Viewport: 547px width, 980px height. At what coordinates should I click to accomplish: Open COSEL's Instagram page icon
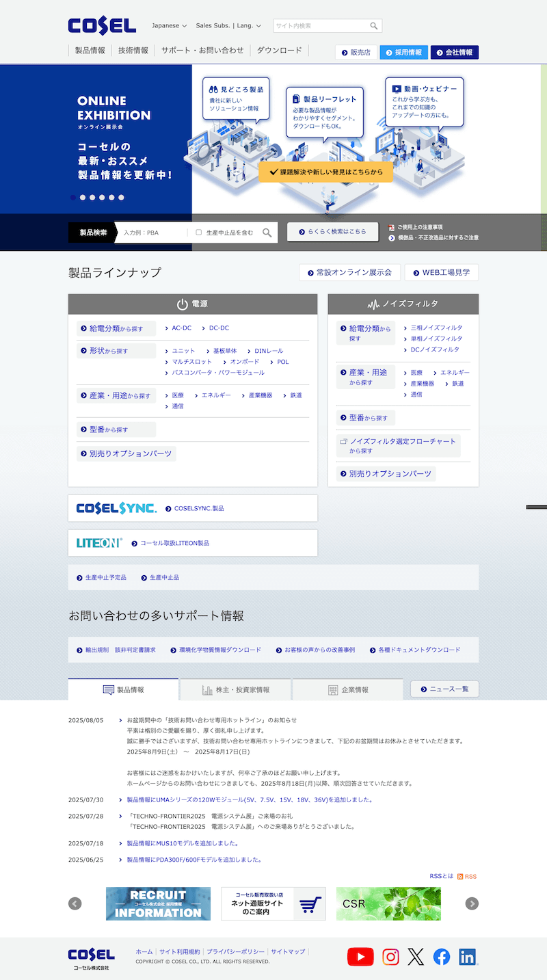(x=390, y=957)
